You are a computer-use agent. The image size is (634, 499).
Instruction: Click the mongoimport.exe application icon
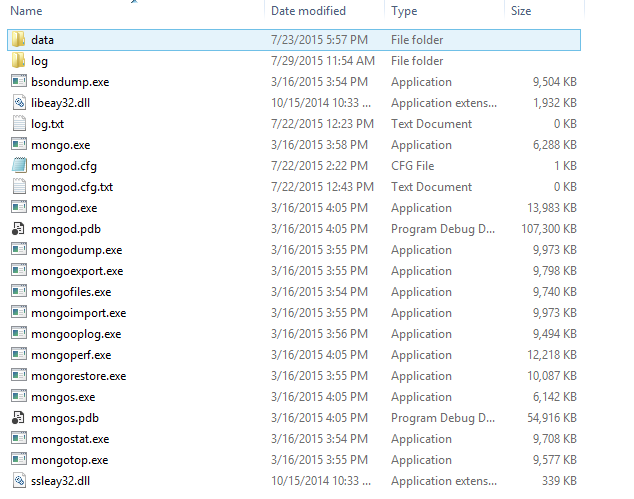click(19, 313)
